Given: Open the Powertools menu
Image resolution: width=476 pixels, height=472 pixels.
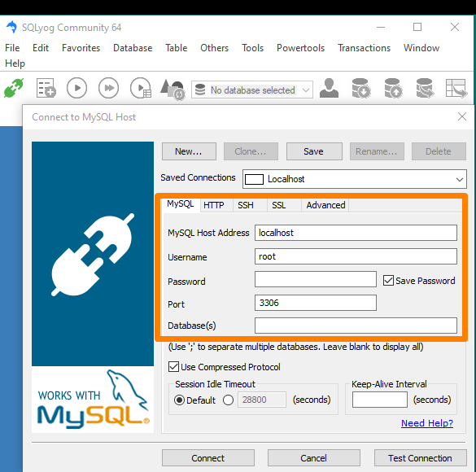Looking at the screenshot, I should pos(300,48).
